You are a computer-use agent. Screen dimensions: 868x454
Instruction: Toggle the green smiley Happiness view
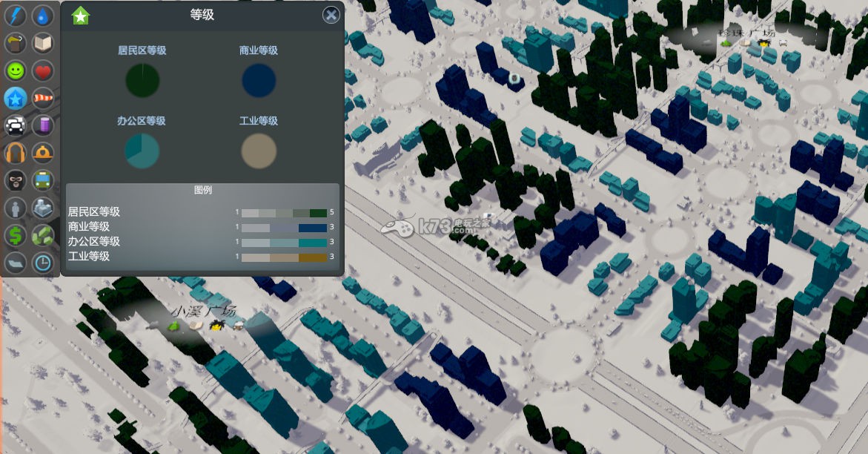(x=16, y=71)
